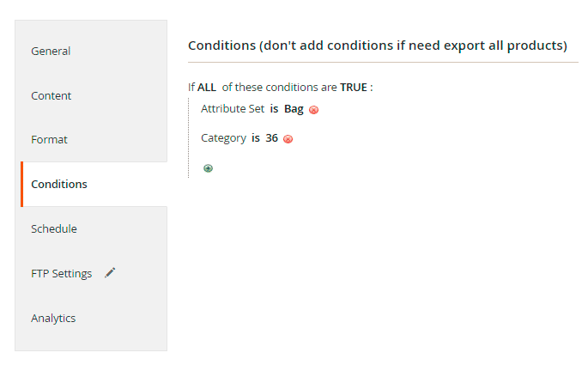The width and height of the screenshot is (588, 371).
Task: Open the General tab
Action: click(x=51, y=51)
